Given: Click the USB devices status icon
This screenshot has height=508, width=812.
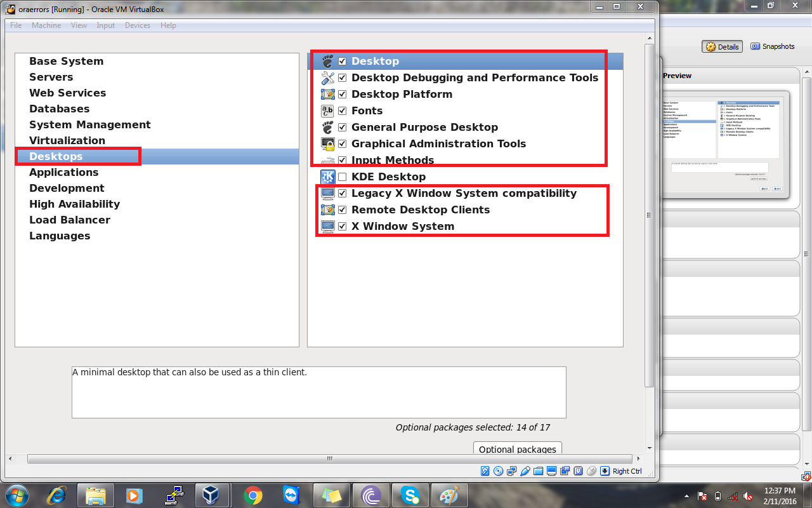Looking at the screenshot, I should [x=525, y=471].
